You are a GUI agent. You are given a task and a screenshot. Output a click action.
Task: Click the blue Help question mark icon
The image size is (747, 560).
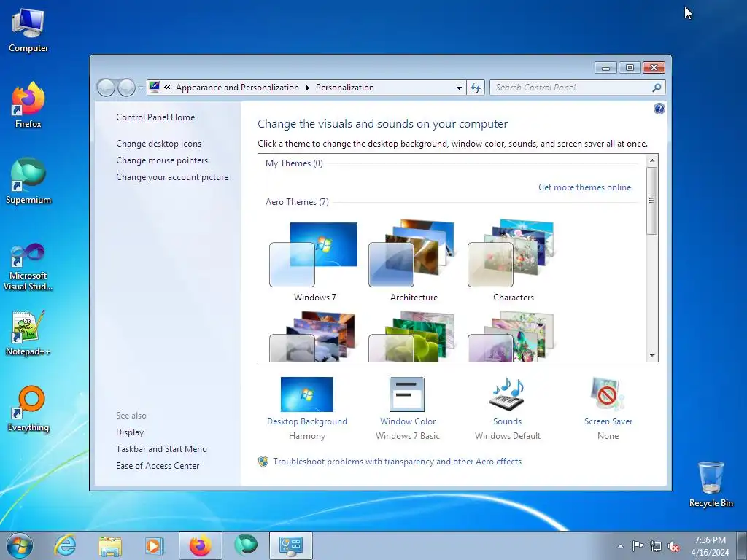pyautogui.click(x=659, y=109)
